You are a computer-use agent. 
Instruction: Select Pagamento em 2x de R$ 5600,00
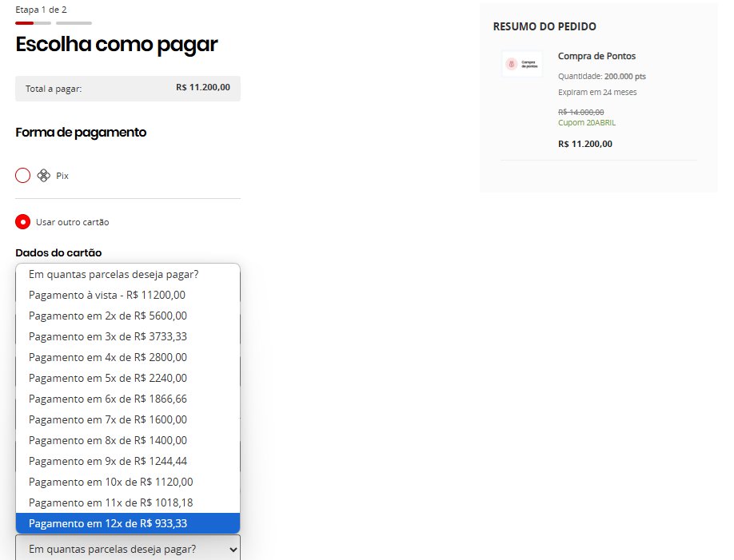point(128,316)
